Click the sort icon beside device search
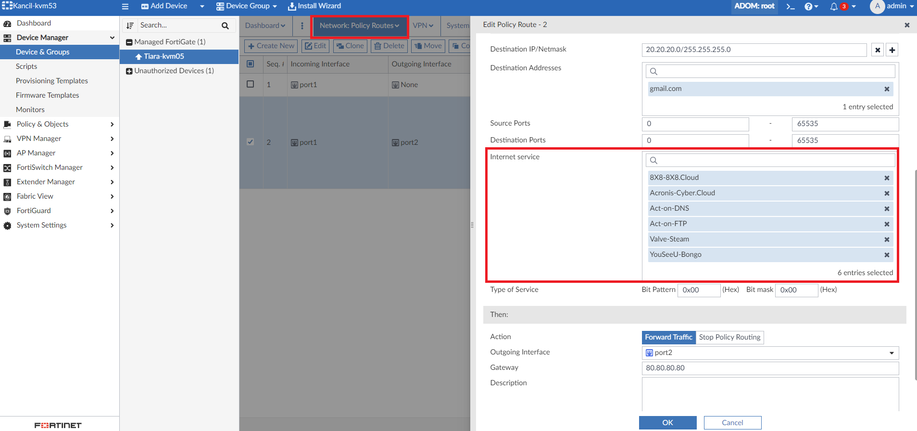Screen dimensions: 917x431 tap(130, 26)
